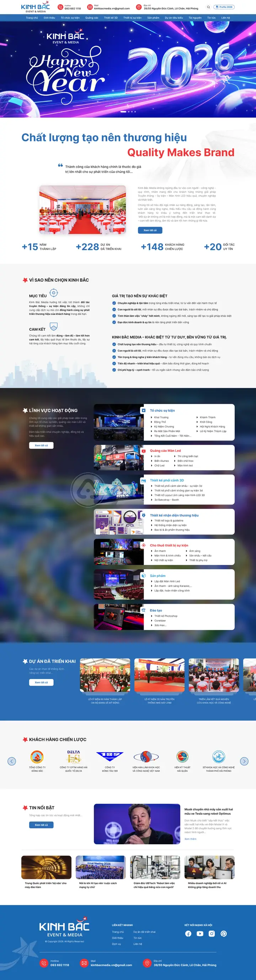Viewport: 256px width, 980px height.
Task: Open the 'Quảng cáo Màn Led' service heading
Action: [x=165, y=451]
